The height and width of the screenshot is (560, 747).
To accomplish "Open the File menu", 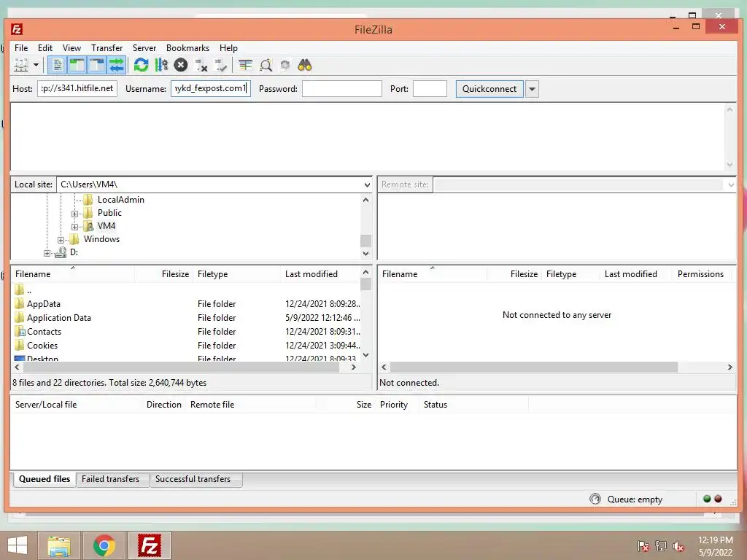I will [x=21, y=48].
